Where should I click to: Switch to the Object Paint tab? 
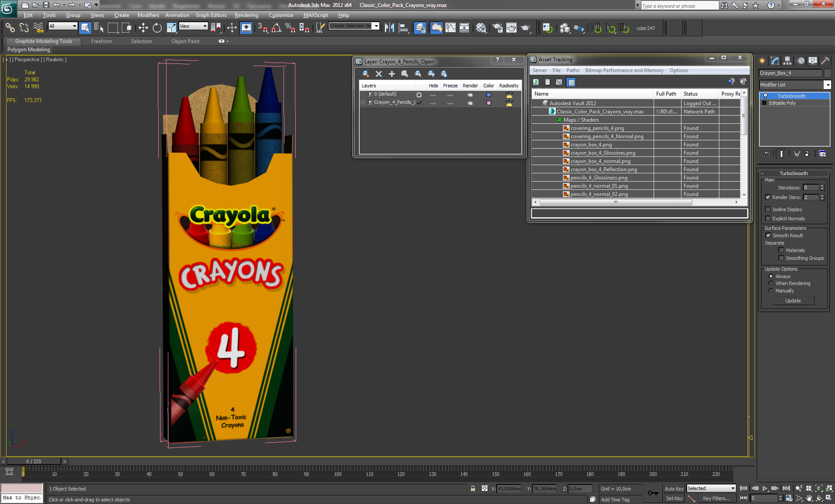tap(185, 41)
